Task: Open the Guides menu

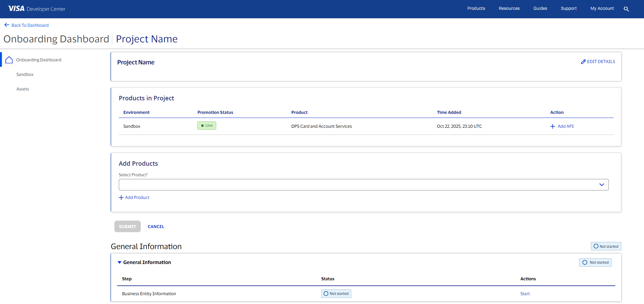Action: tap(540, 8)
